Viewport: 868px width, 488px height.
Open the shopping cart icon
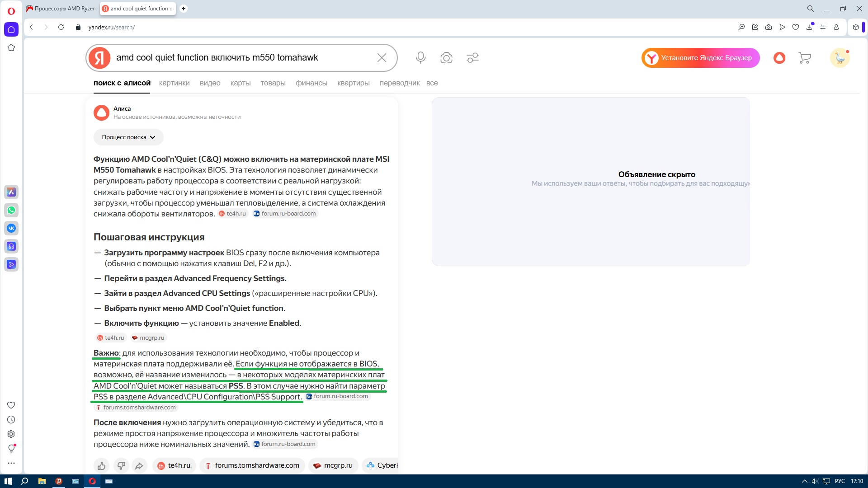coord(804,58)
